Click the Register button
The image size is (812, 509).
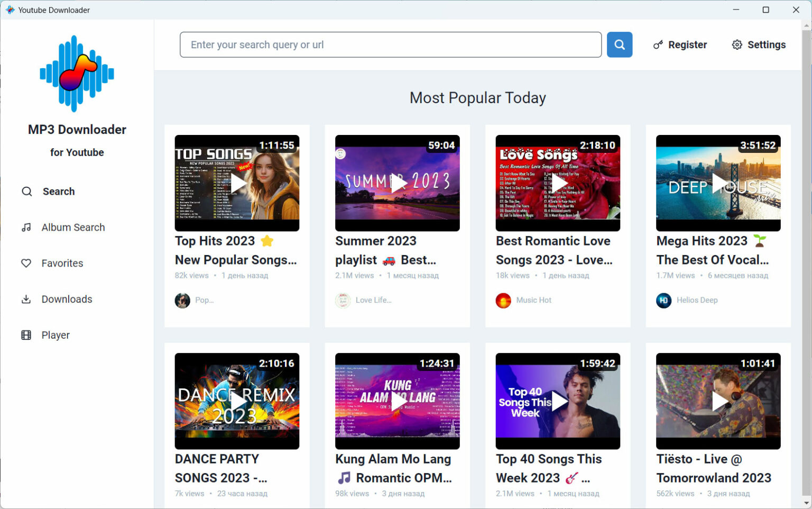pos(680,45)
